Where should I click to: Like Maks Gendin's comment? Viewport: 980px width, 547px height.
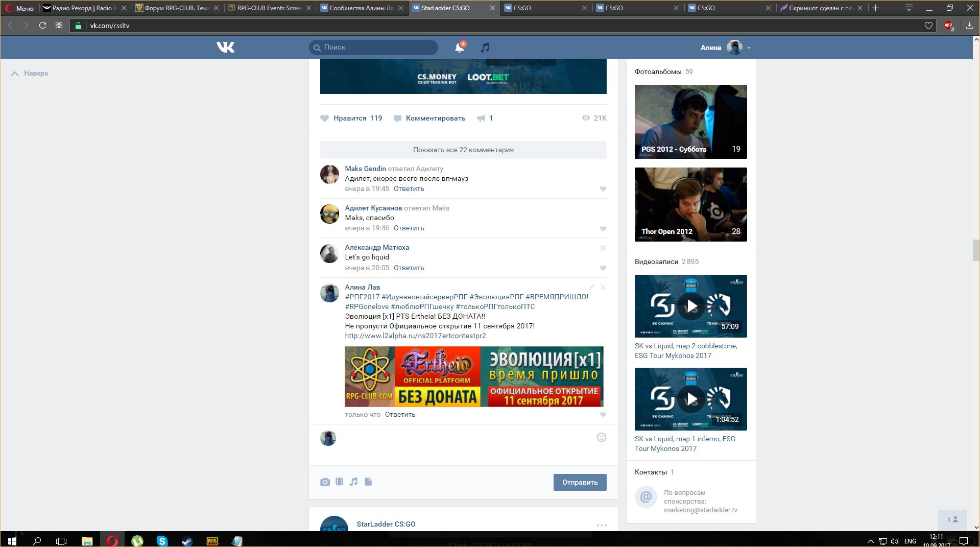point(603,189)
